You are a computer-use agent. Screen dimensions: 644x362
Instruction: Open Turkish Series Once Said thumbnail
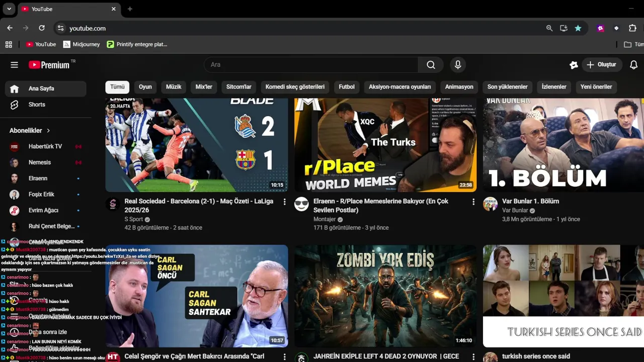tap(563, 296)
